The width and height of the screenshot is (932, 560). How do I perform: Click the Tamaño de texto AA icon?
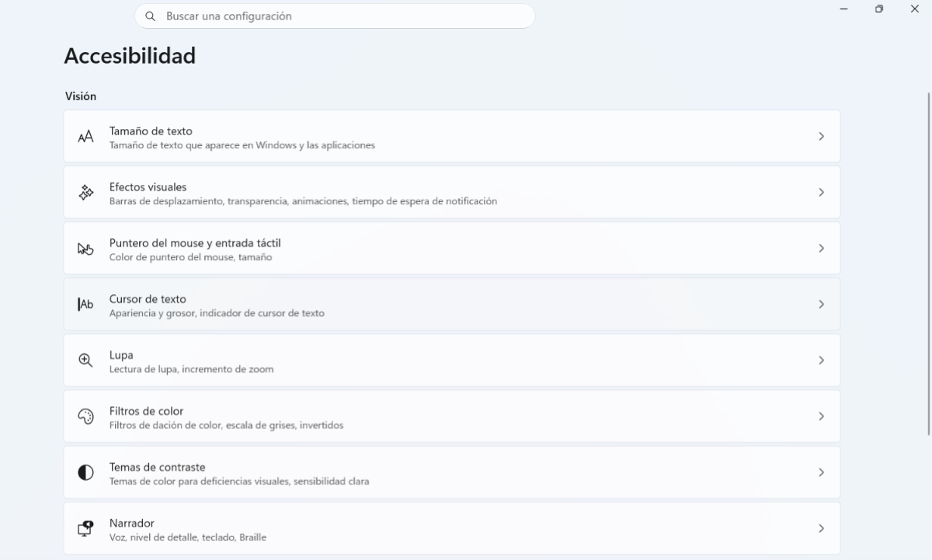tap(85, 137)
